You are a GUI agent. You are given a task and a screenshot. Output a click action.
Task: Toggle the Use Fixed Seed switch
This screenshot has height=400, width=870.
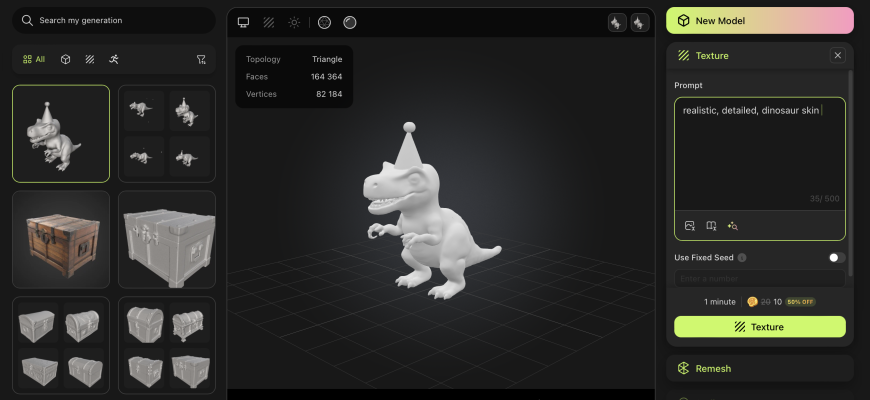click(836, 257)
